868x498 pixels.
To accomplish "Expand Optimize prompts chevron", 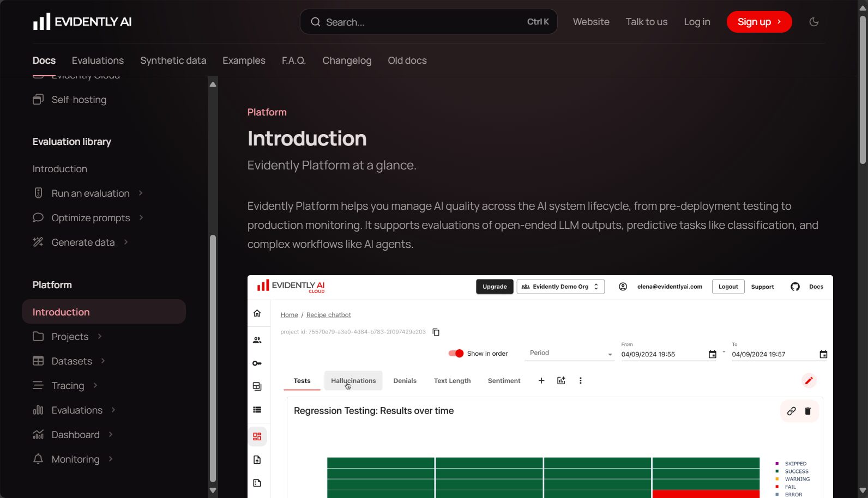I will (x=141, y=217).
